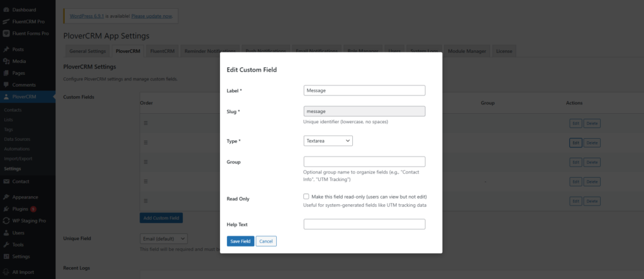644x279 pixels.
Task: Click the Appearance brush icon
Action: coord(6,197)
